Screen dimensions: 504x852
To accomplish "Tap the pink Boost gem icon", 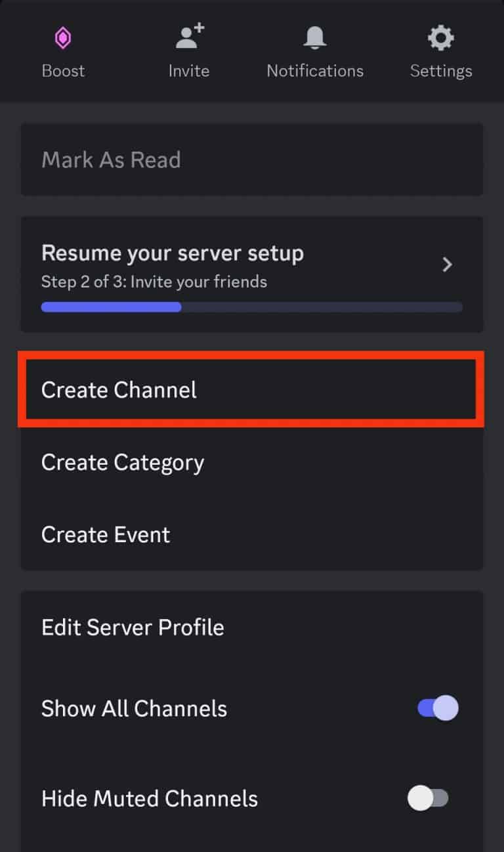I will coord(63,37).
